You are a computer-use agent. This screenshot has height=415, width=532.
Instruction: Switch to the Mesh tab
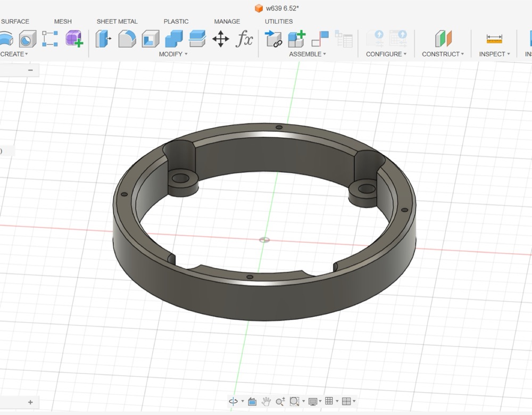[63, 21]
